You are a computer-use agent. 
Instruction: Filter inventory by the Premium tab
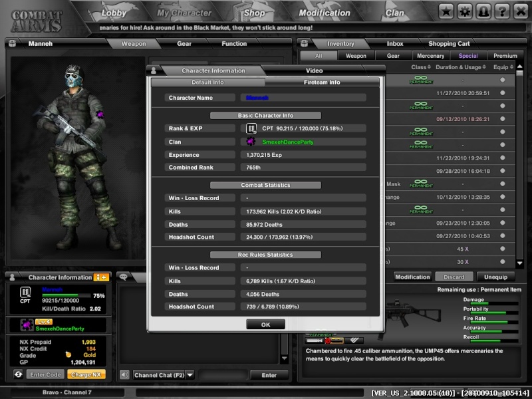click(505, 56)
